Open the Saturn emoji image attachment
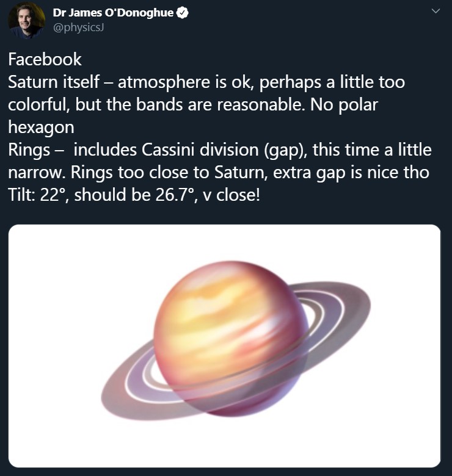The height and width of the screenshot is (476, 452). (x=225, y=346)
